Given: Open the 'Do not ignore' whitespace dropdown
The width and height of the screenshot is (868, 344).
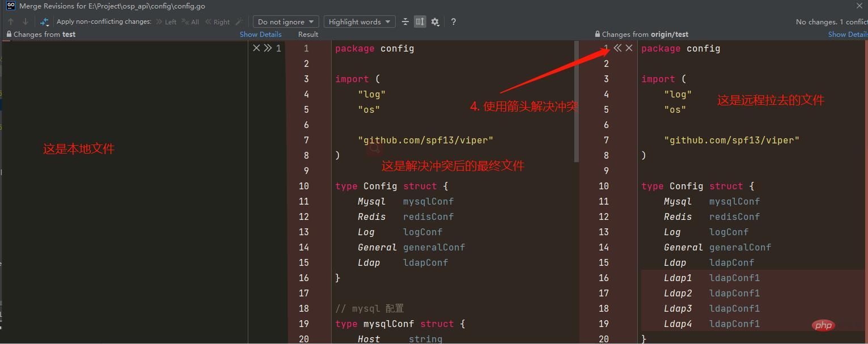Looking at the screenshot, I should point(286,22).
